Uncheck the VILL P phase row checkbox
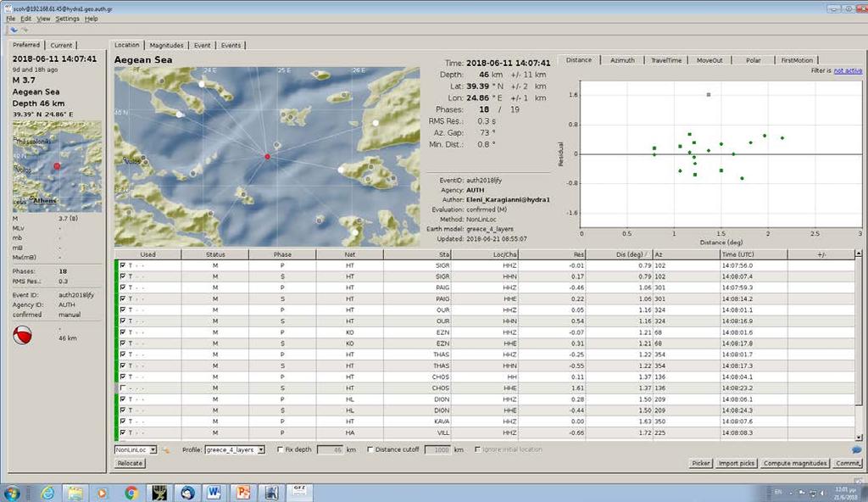Viewport: 868px width, 502px height. pos(123,432)
